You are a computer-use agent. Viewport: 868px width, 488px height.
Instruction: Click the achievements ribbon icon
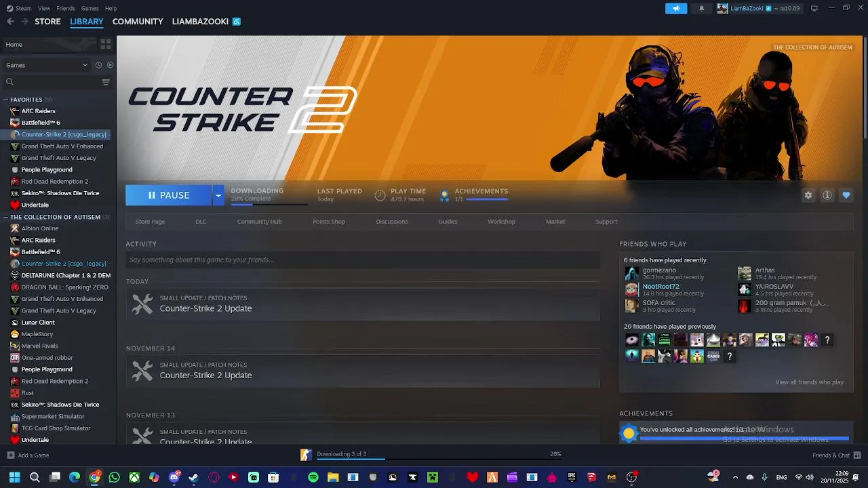[x=444, y=195]
